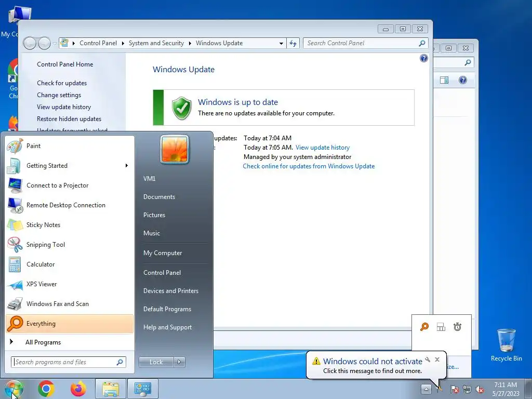
Task: Expand the arrow after Control Panel breadcrumb
Action: coord(123,43)
